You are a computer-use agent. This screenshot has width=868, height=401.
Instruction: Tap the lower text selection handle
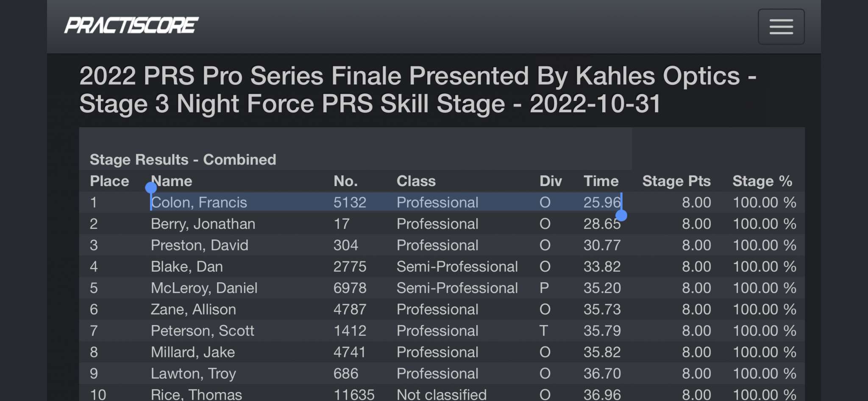pyautogui.click(x=621, y=216)
